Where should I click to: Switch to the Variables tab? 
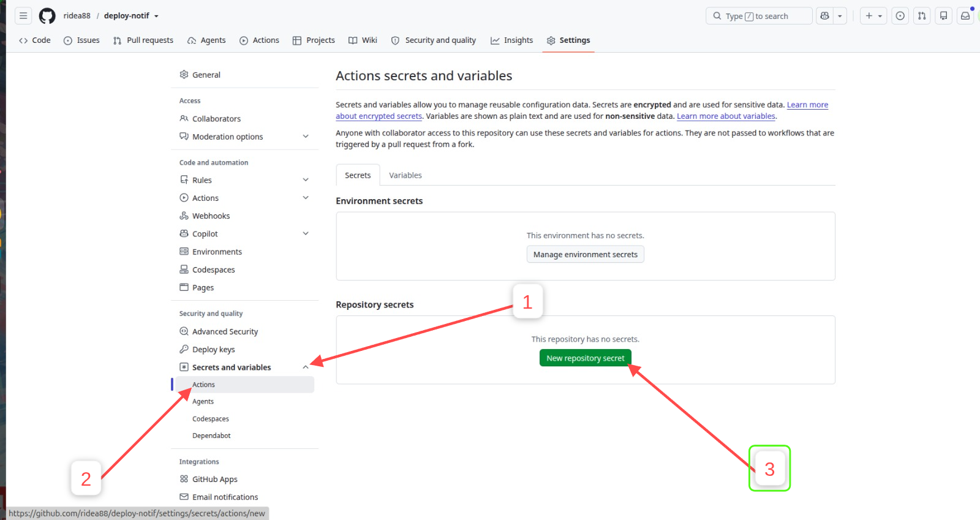tap(405, 175)
